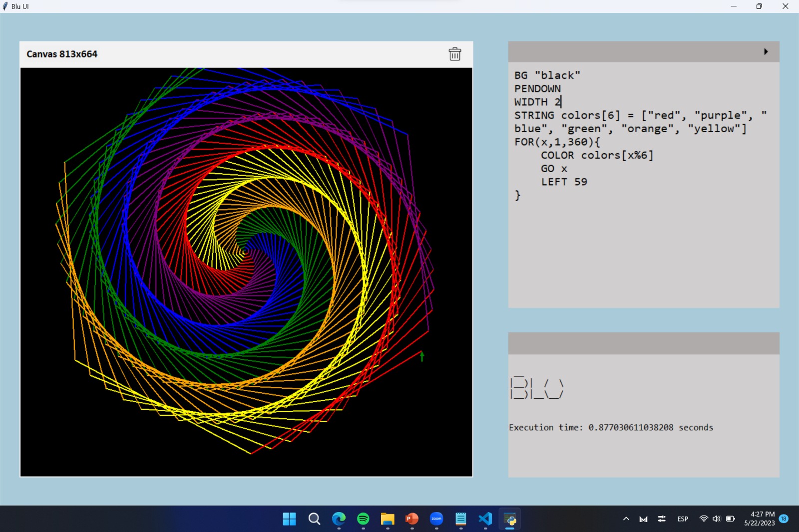Image resolution: width=799 pixels, height=532 pixels.
Task: Click the Wi-Fi tray icon
Action: click(704, 519)
